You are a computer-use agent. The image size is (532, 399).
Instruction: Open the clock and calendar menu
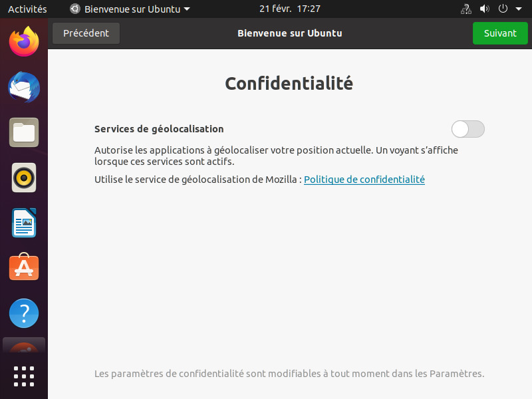coord(289,9)
